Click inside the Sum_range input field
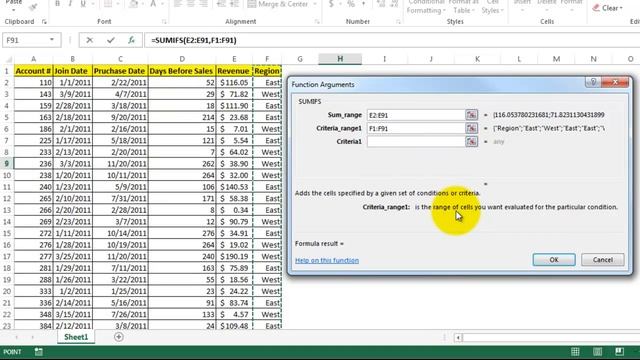The width and height of the screenshot is (640, 360). click(x=416, y=115)
